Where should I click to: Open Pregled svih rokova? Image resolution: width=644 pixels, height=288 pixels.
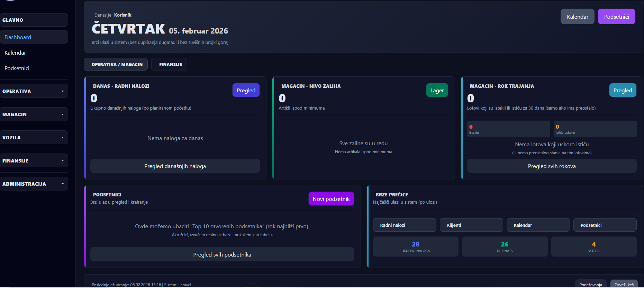click(x=552, y=166)
